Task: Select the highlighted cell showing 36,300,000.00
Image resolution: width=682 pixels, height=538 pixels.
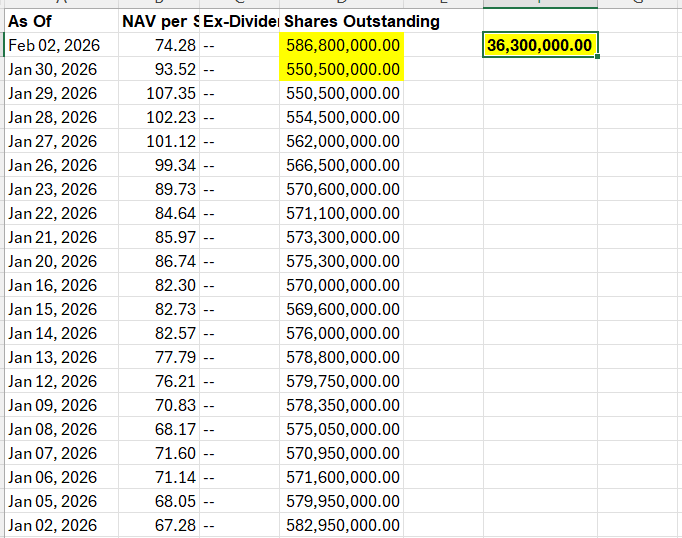Action: 540,45
